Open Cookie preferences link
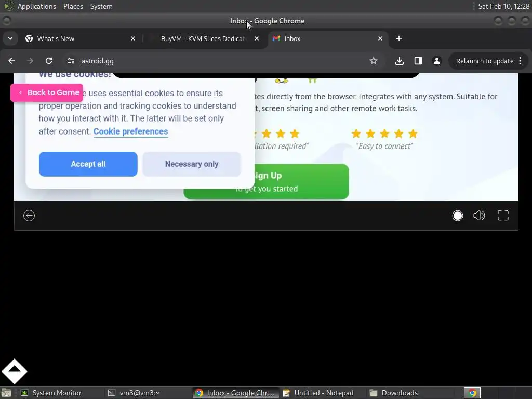 (130, 131)
